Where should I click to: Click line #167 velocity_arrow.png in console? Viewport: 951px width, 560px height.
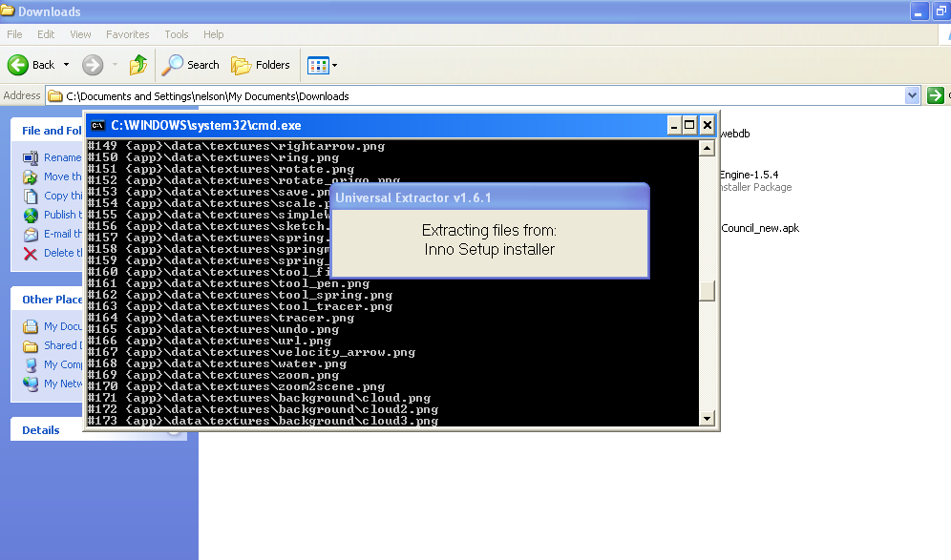click(251, 352)
